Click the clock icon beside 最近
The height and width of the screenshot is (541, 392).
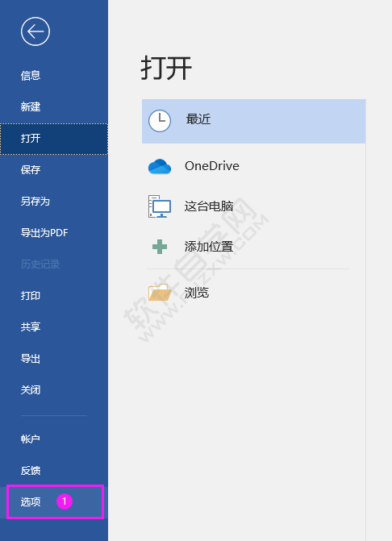pyautogui.click(x=160, y=121)
